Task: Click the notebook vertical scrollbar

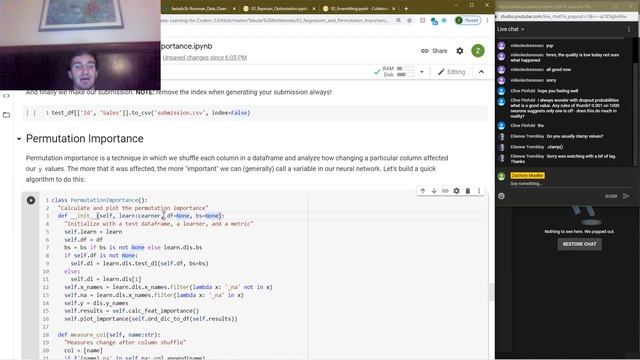Action: click(x=491, y=291)
